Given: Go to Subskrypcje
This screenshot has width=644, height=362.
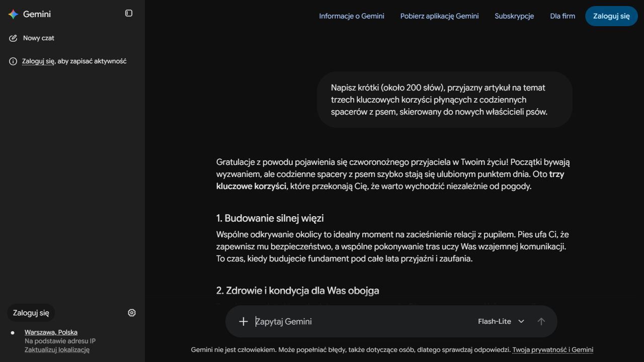Looking at the screenshot, I should point(514,16).
